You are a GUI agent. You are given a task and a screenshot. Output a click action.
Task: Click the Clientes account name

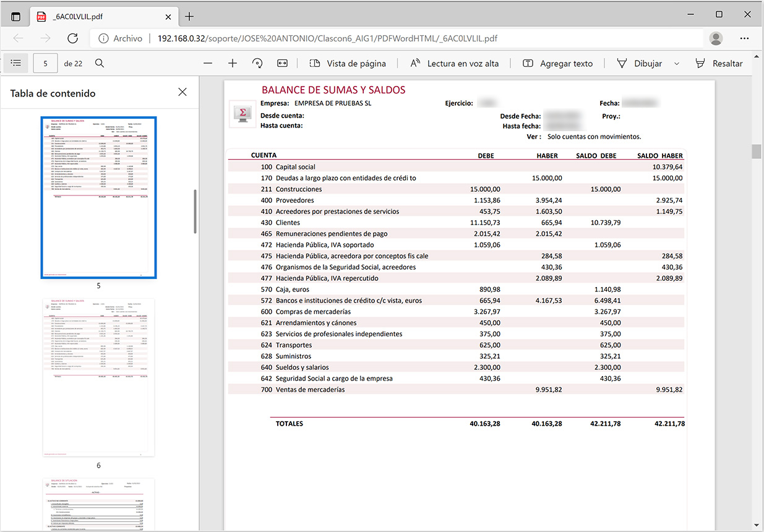(288, 223)
